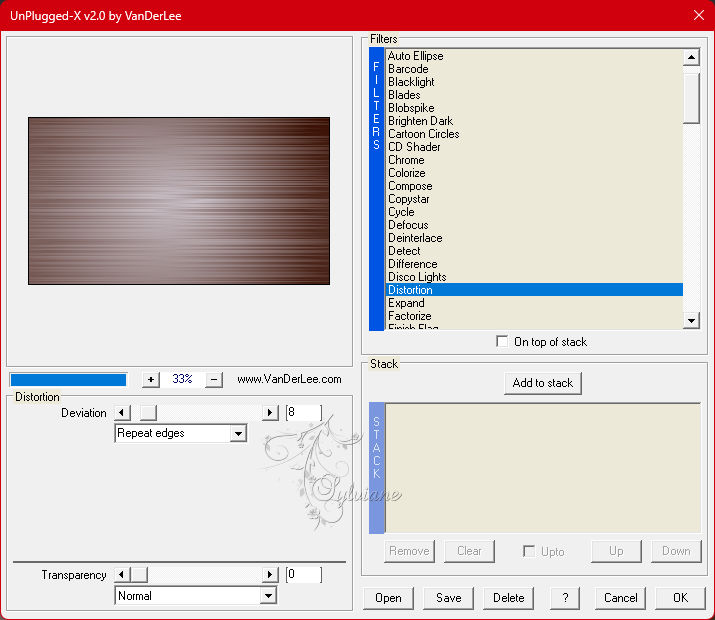Click filter list scroll up arrow
This screenshot has height=620, width=715.
click(691, 57)
